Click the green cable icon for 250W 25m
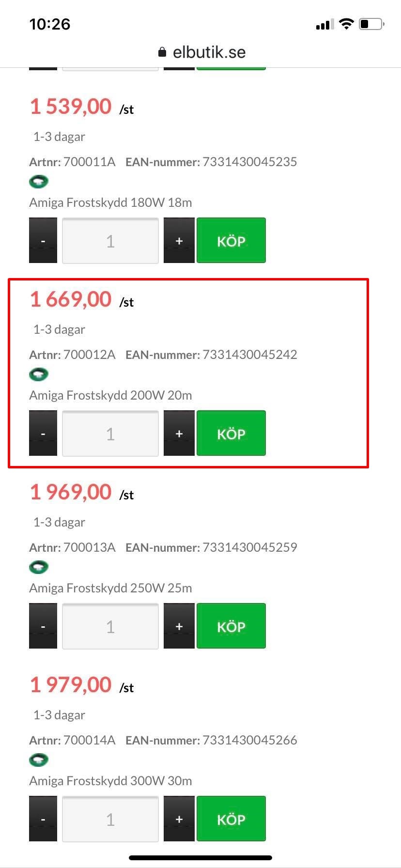 point(39,567)
